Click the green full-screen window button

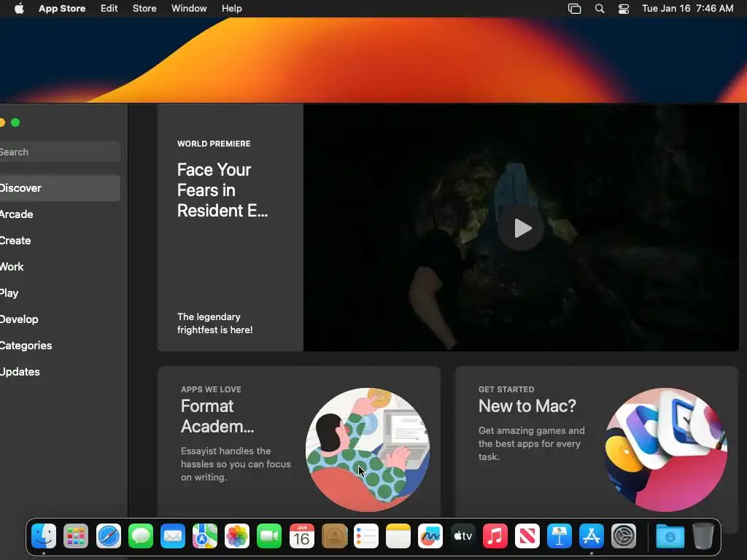pos(15,122)
